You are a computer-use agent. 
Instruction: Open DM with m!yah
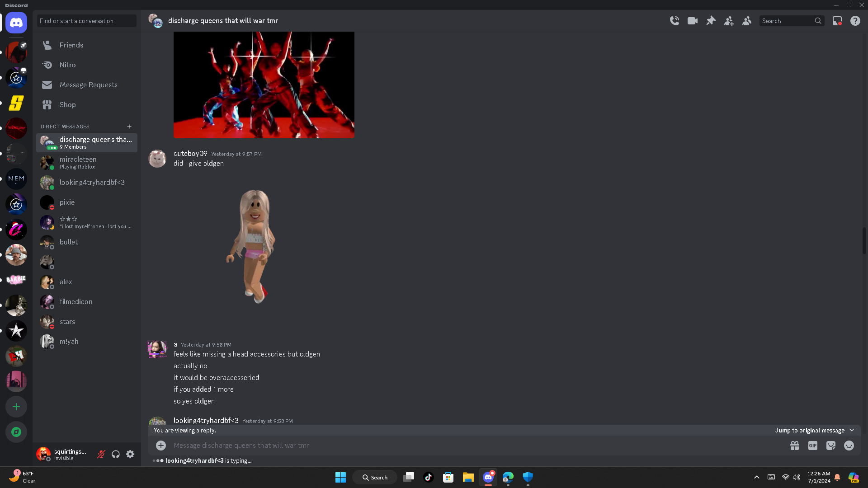click(x=86, y=342)
